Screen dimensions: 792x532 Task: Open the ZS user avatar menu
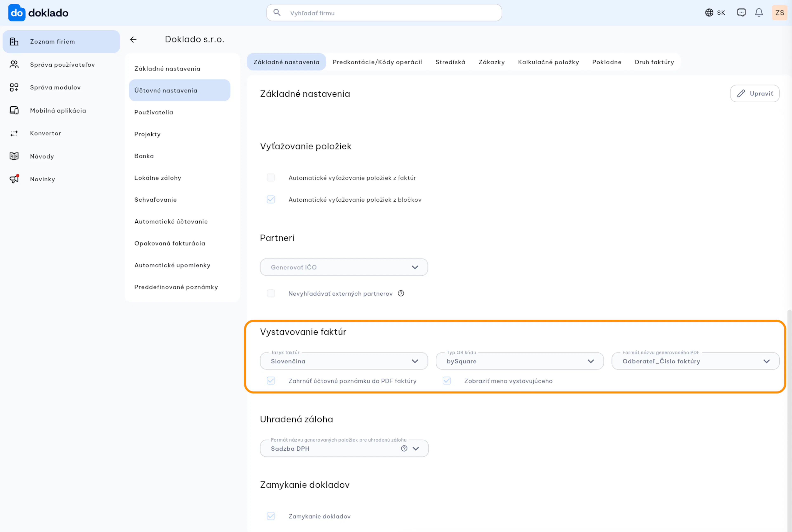[779, 13]
